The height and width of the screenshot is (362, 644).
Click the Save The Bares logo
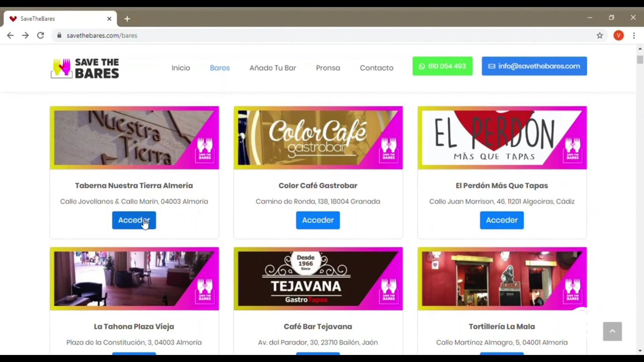(x=85, y=68)
